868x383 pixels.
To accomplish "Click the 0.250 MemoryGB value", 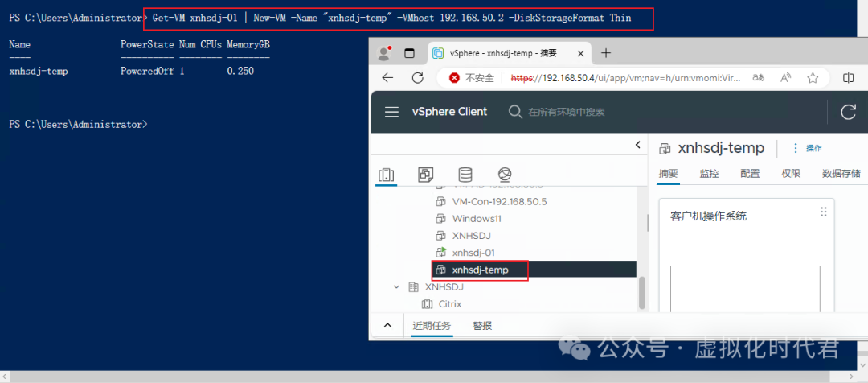I will [240, 72].
